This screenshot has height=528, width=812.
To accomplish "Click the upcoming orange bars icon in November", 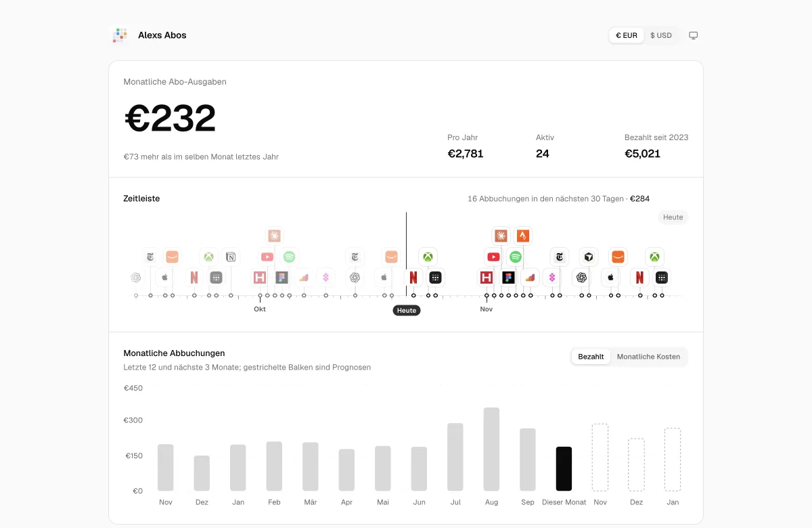I will click(531, 278).
